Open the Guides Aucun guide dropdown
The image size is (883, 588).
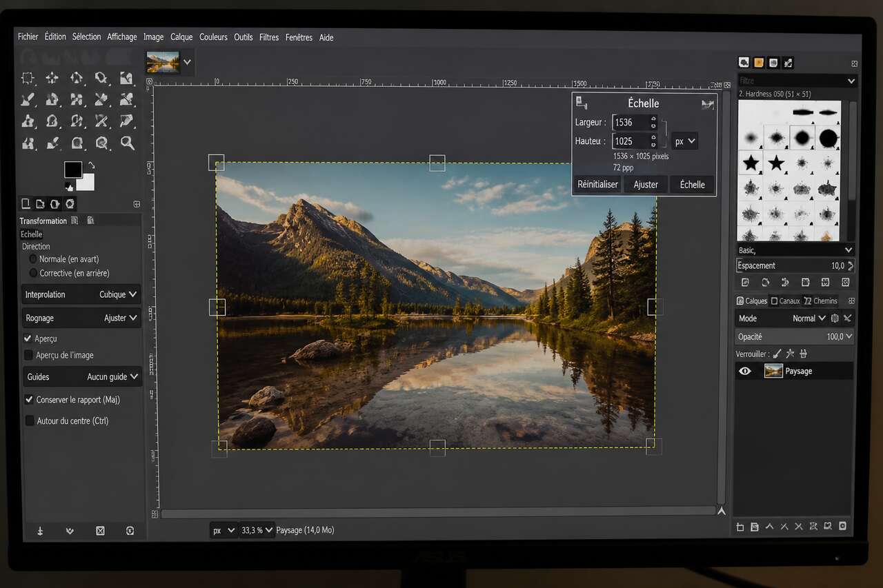[x=81, y=376]
